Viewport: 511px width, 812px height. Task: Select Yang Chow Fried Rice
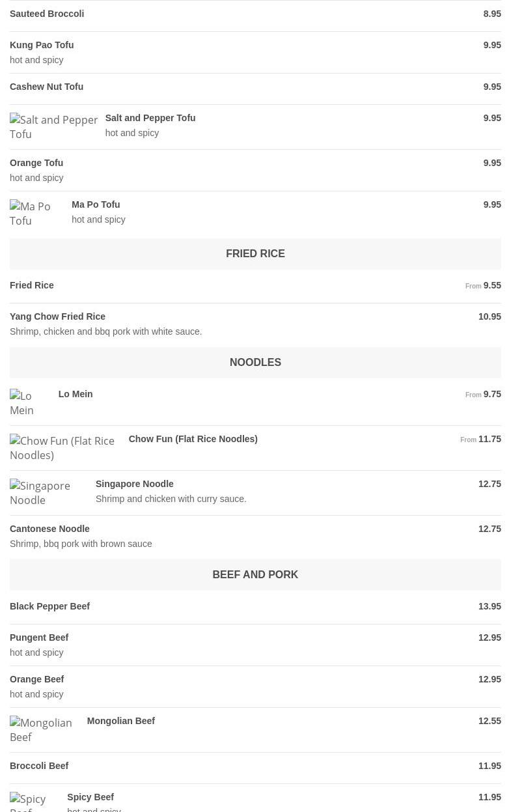[57, 316]
